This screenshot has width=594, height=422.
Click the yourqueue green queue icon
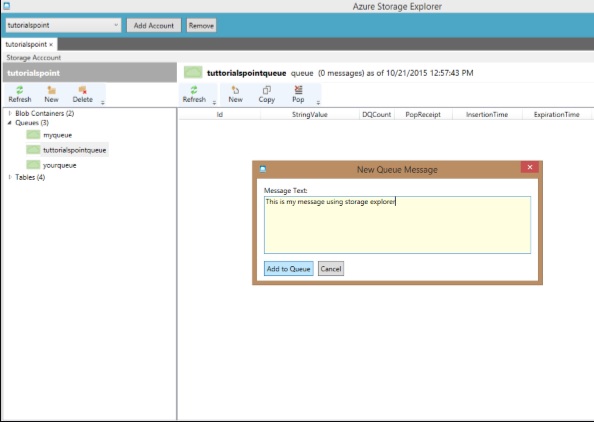click(x=33, y=165)
